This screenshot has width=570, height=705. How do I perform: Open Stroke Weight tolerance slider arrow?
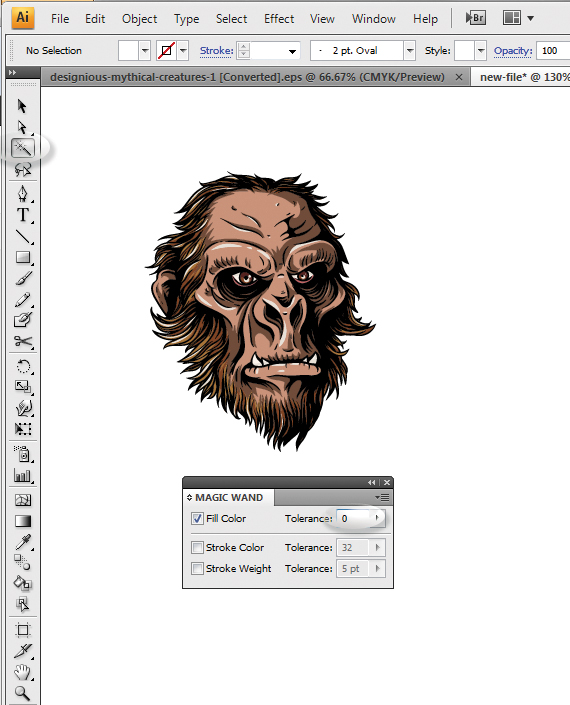point(378,568)
